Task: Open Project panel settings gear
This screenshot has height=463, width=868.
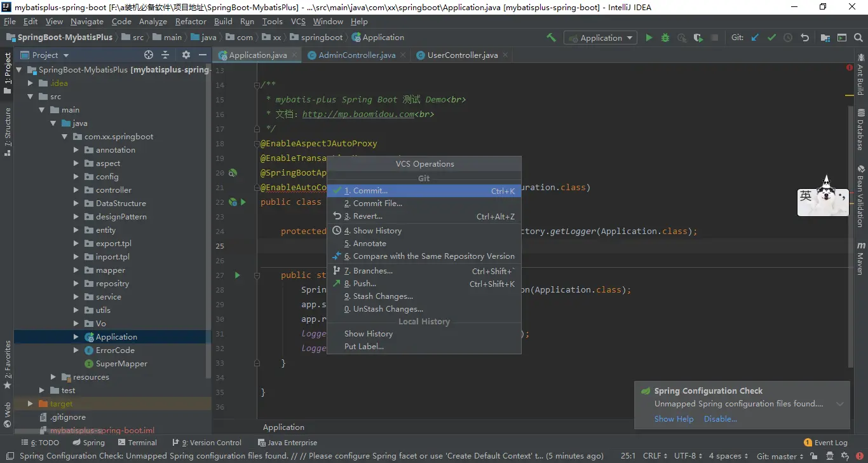Action: [x=186, y=55]
